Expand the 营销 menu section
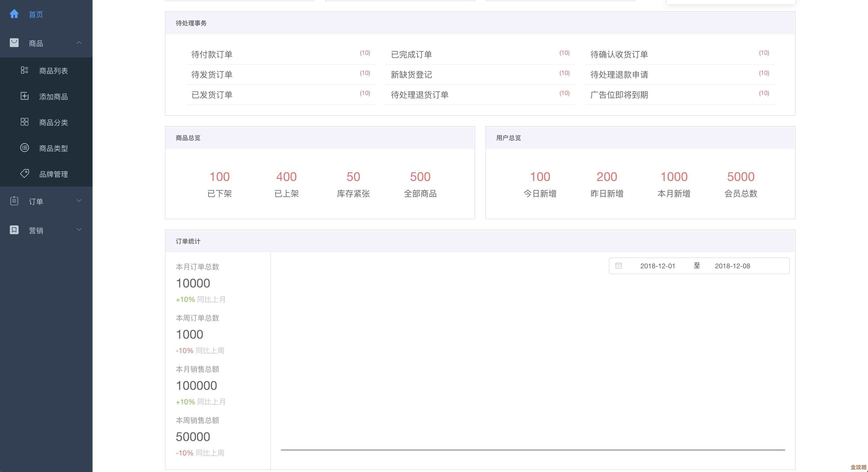Image resolution: width=868 pixels, height=472 pixels. pos(79,230)
